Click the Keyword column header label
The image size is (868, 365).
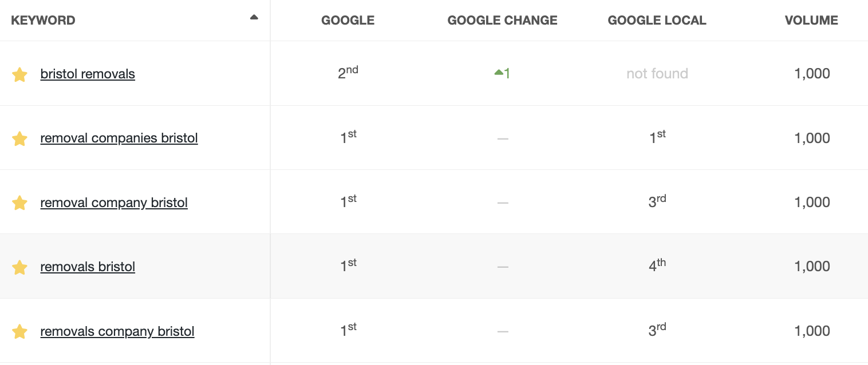tap(43, 21)
